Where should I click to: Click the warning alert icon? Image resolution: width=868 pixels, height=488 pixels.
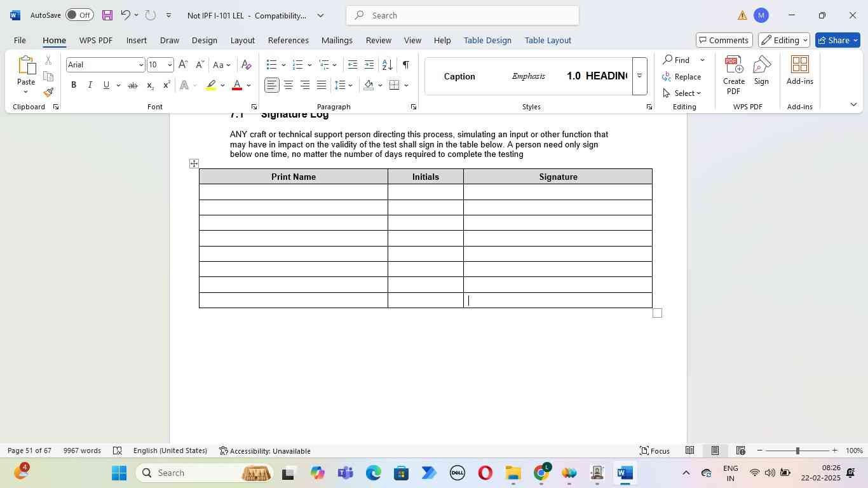pos(742,15)
